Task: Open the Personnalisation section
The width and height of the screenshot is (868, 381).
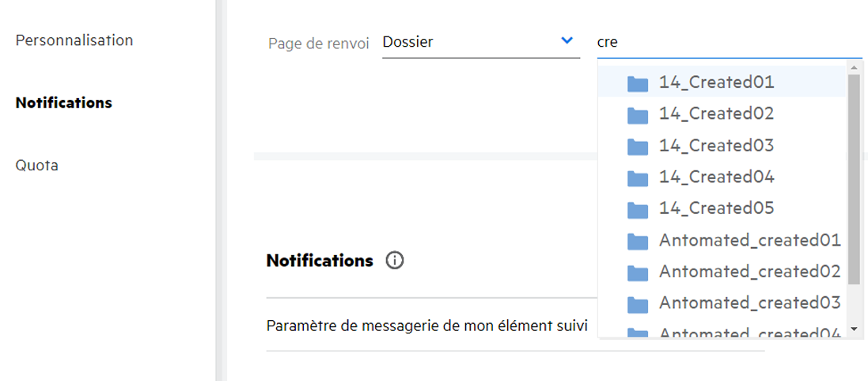Action: pyautogui.click(x=74, y=40)
